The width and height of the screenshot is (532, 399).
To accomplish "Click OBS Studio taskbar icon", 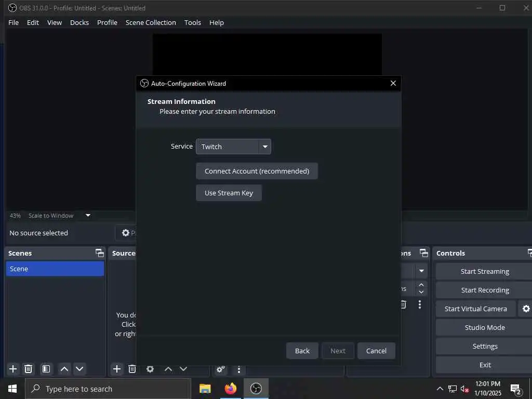I will pyautogui.click(x=256, y=389).
